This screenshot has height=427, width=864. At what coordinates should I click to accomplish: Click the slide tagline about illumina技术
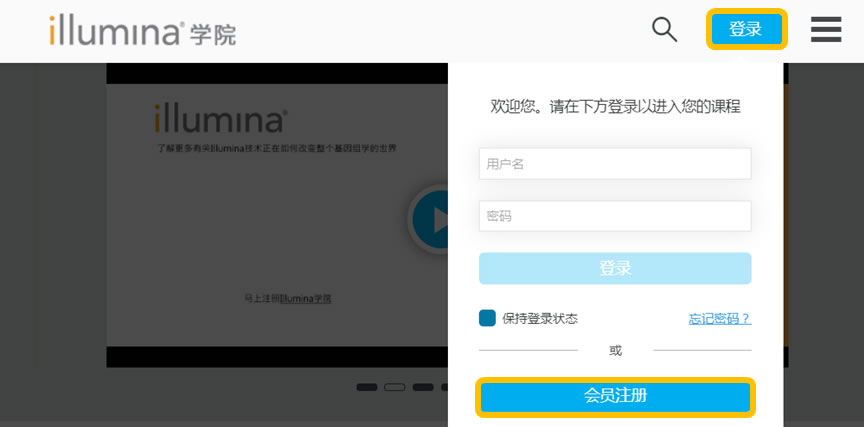(276, 148)
